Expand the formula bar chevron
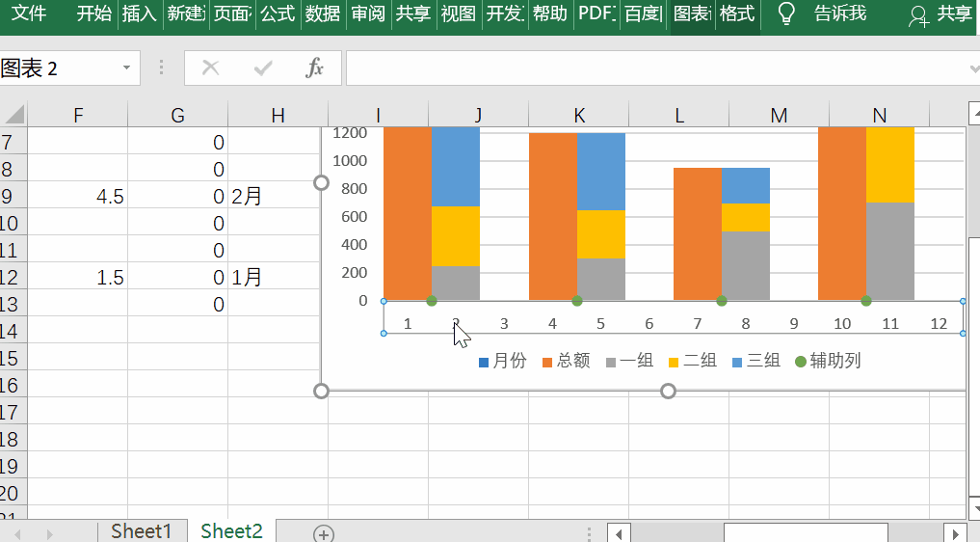980x542 pixels. click(974, 68)
